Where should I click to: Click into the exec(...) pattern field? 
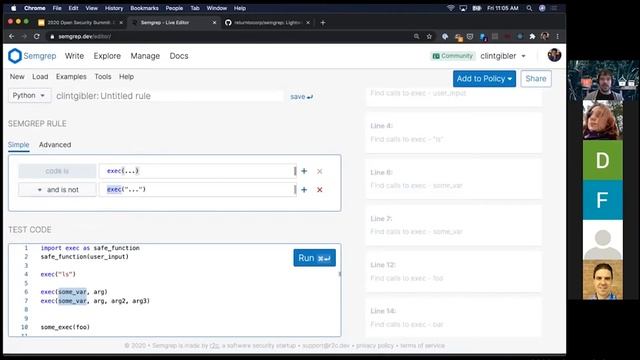coord(198,171)
